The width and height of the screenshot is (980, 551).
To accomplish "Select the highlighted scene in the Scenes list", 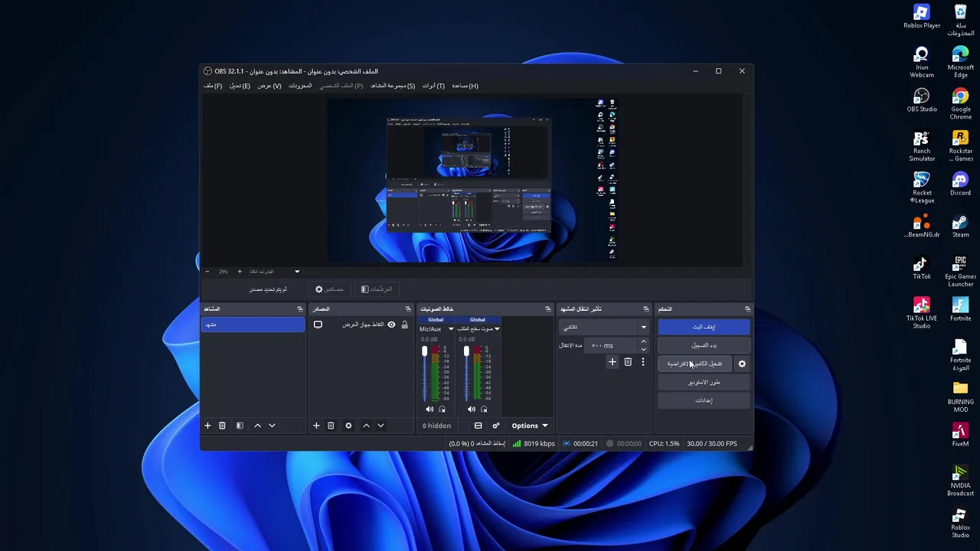I will 253,325.
